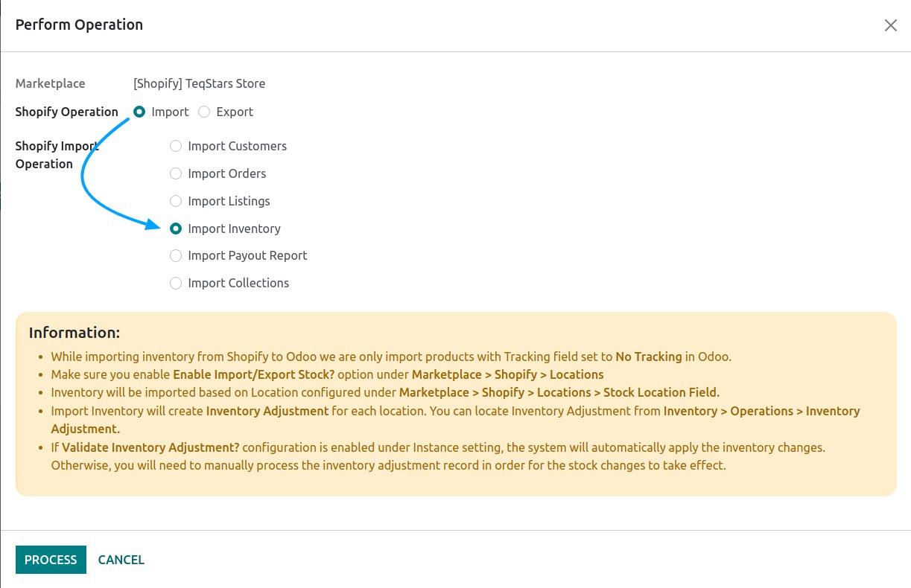Choose Import Inventory option

[x=176, y=229]
